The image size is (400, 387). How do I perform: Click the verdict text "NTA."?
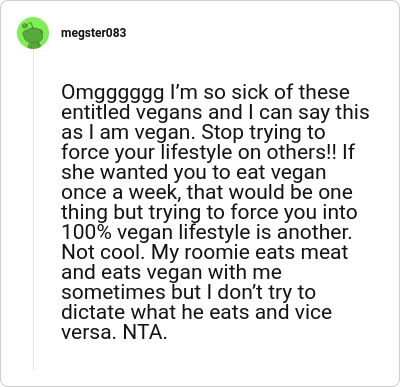point(145,332)
